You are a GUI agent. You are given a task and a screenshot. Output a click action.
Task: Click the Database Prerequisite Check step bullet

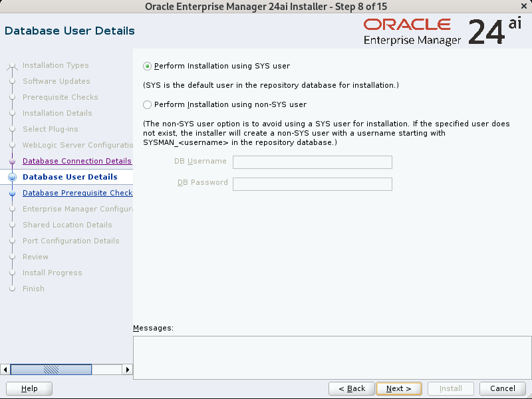tap(12, 194)
